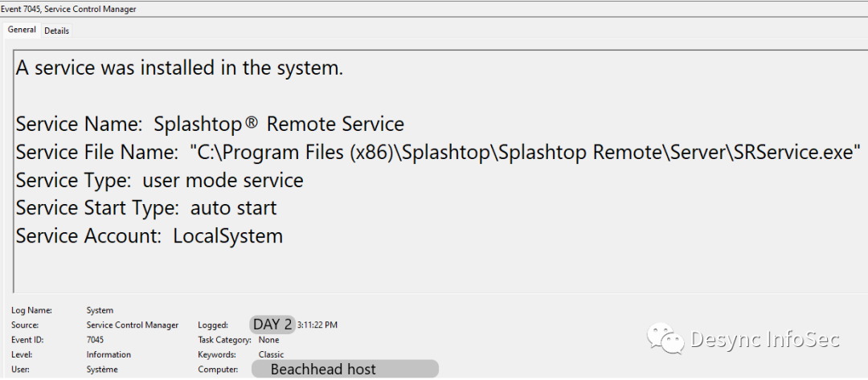Click the Service Account LocalSystem line
This screenshot has height=380, width=868.
point(149,236)
